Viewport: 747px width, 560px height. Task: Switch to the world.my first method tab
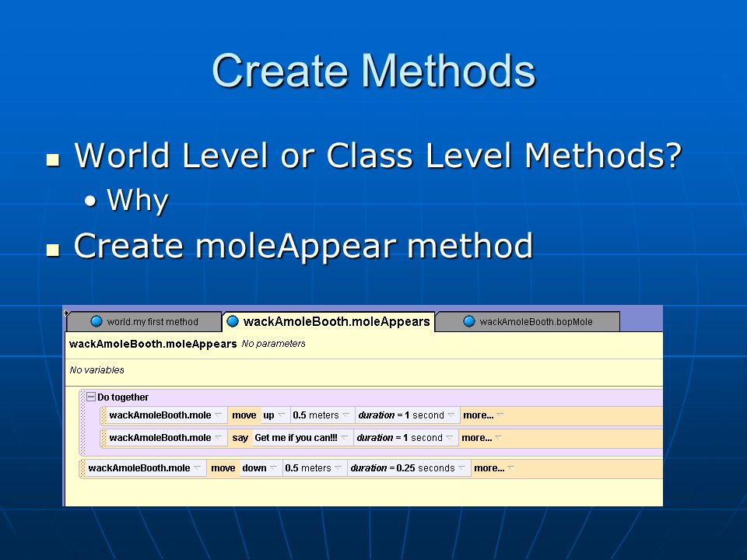pyautogui.click(x=145, y=322)
